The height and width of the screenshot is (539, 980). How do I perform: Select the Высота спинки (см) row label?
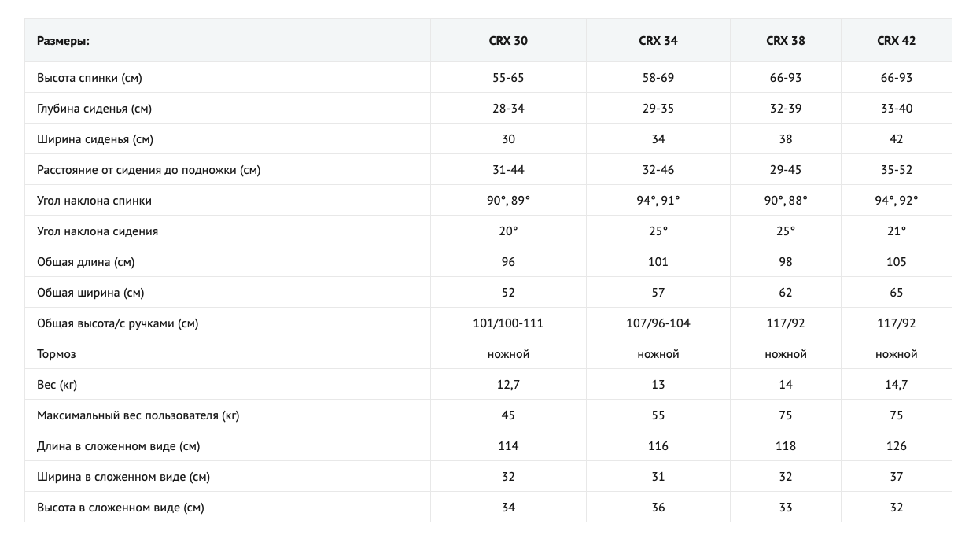click(90, 78)
